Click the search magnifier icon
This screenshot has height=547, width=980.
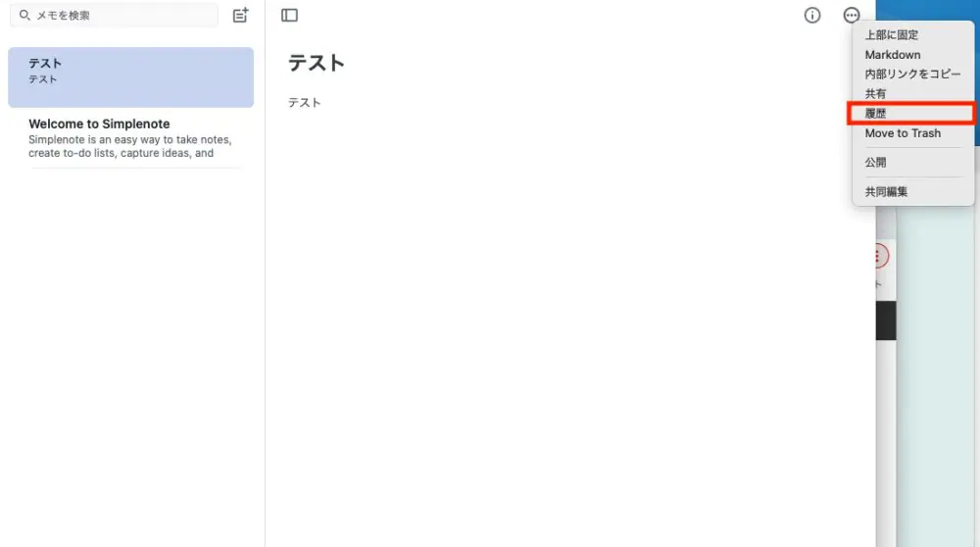pos(24,15)
